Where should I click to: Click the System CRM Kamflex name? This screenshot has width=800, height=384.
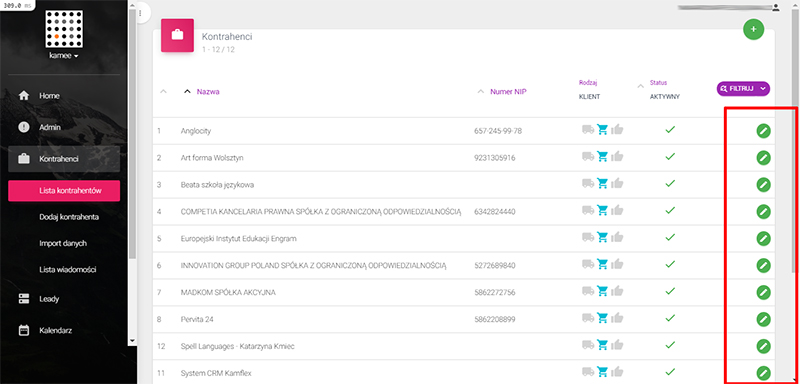[x=216, y=373]
